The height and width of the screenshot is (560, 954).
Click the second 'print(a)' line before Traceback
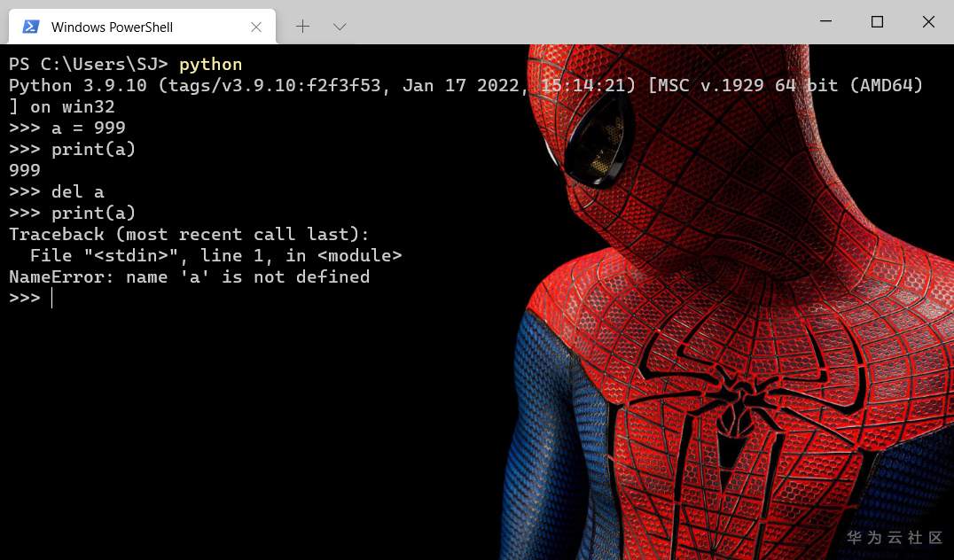[73, 213]
